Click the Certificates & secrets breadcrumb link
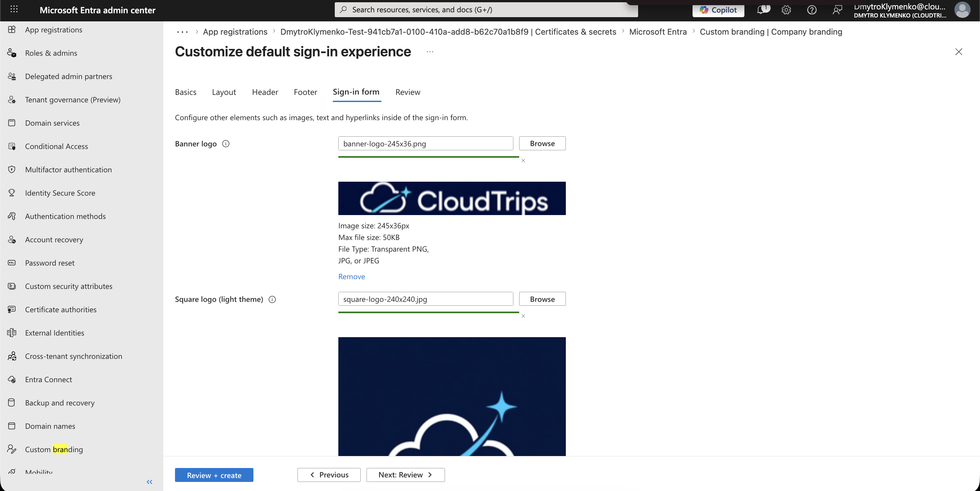The width and height of the screenshot is (980, 491). coord(448,31)
